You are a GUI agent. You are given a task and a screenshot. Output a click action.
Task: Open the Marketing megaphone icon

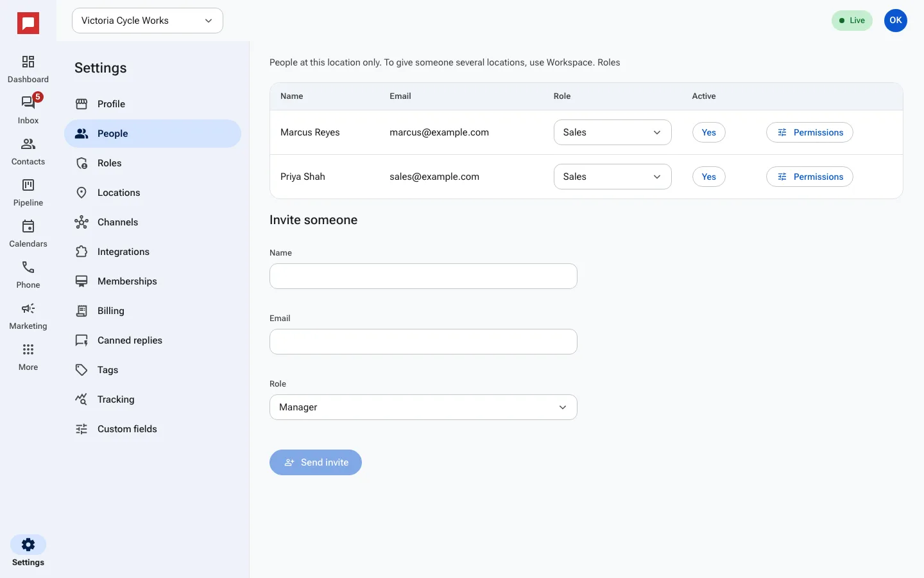tap(28, 308)
